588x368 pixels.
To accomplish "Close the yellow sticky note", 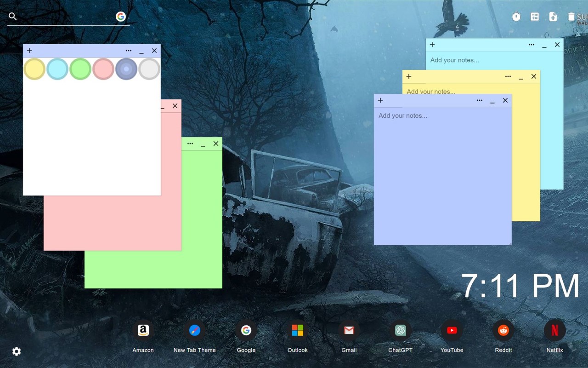I will click(x=534, y=76).
